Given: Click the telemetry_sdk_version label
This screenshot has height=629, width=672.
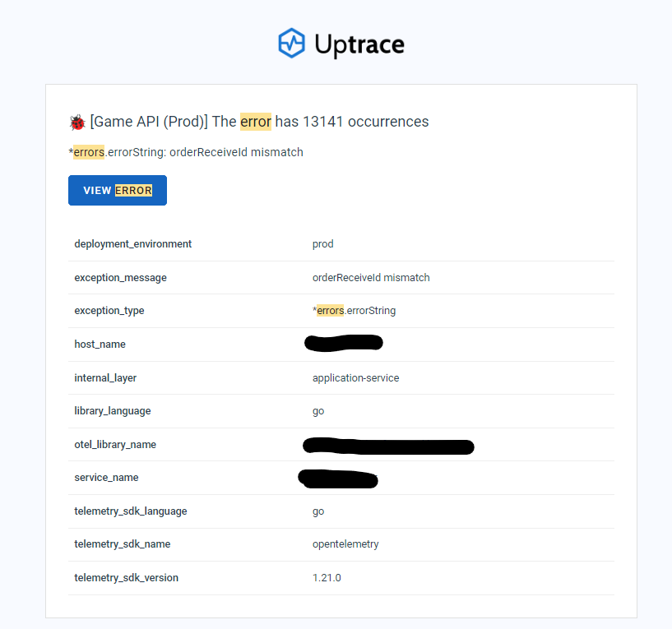Looking at the screenshot, I should click(126, 578).
